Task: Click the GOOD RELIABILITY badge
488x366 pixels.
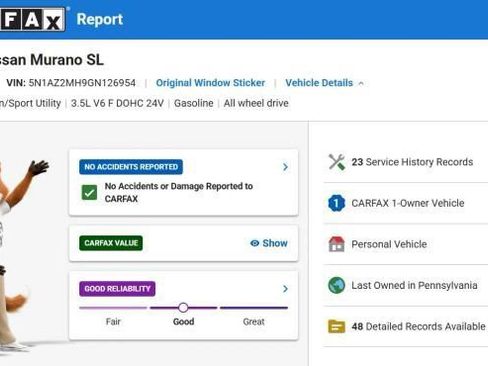Action: pyautogui.click(x=117, y=289)
